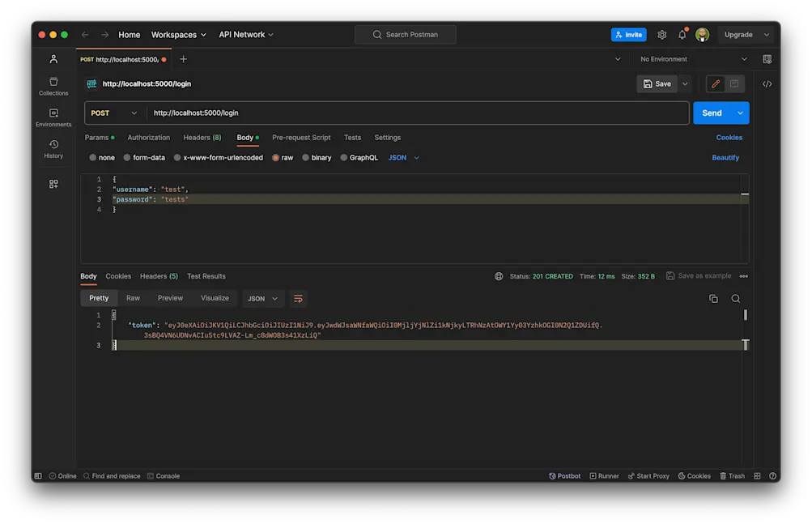Screen dimensions: 812x524
Task: Copy the response body
Action: [713, 298]
